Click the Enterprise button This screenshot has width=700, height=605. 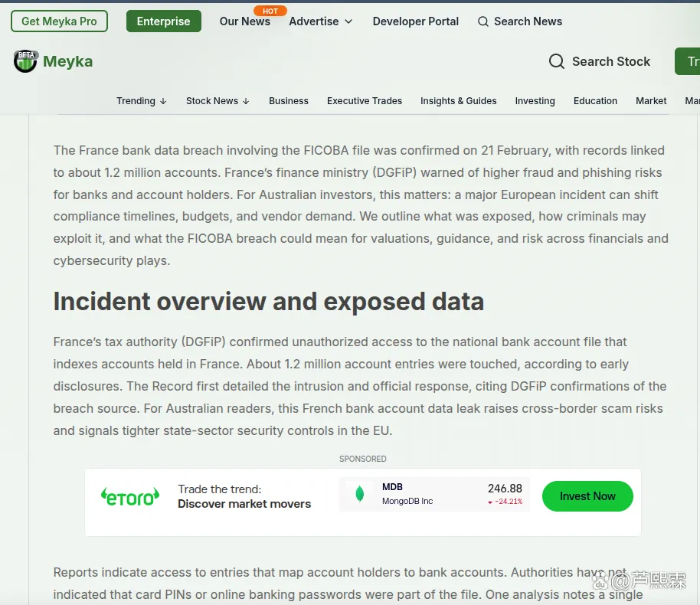click(x=163, y=21)
